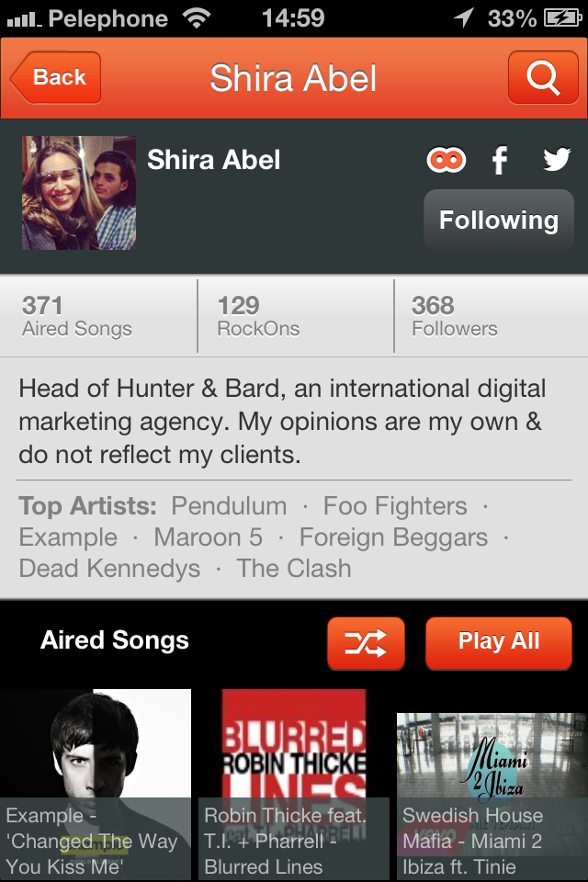Open the orange infinity profile icon
The width and height of the screenshot is (588, 882).
[447, 160]
